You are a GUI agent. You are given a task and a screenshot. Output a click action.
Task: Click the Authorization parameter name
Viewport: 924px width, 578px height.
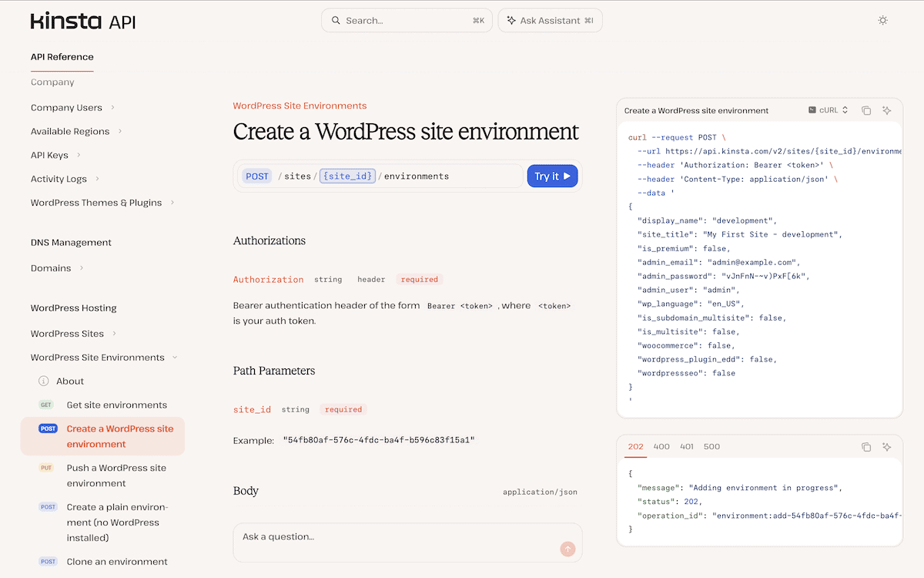tap(269, 279)
